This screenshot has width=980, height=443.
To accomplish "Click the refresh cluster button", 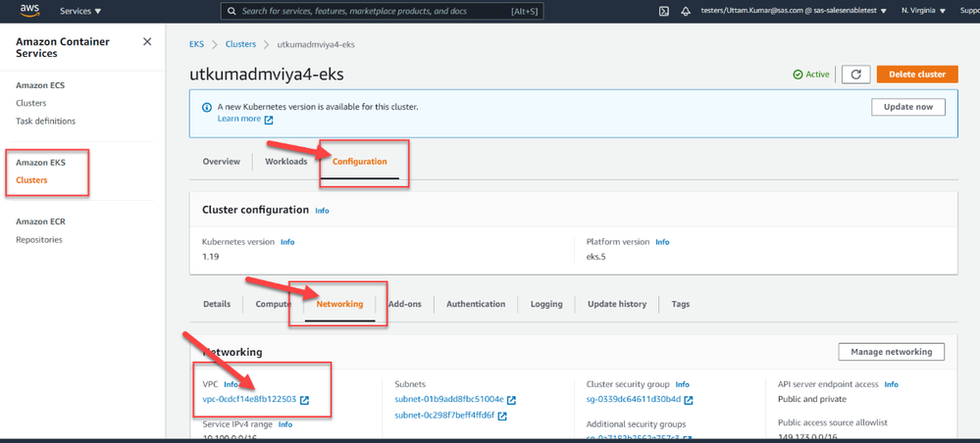I will tap(855, 74).
